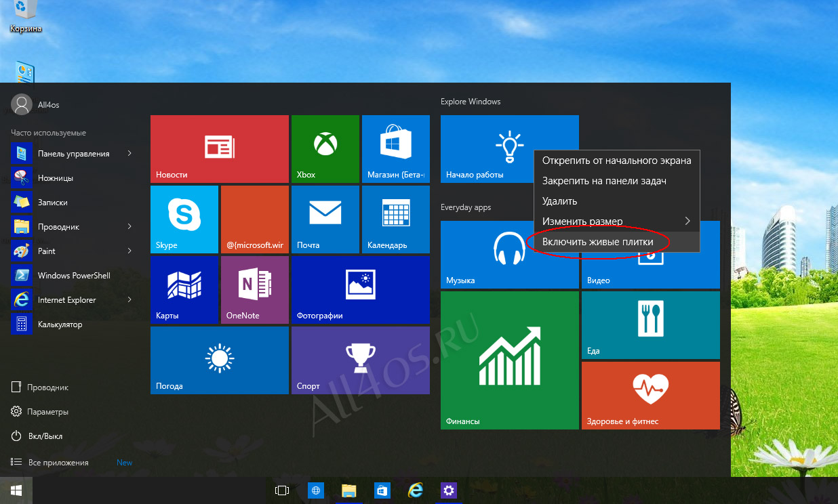Open the Карты maps tile
The image size is (838, 504).
coord(184,290)
